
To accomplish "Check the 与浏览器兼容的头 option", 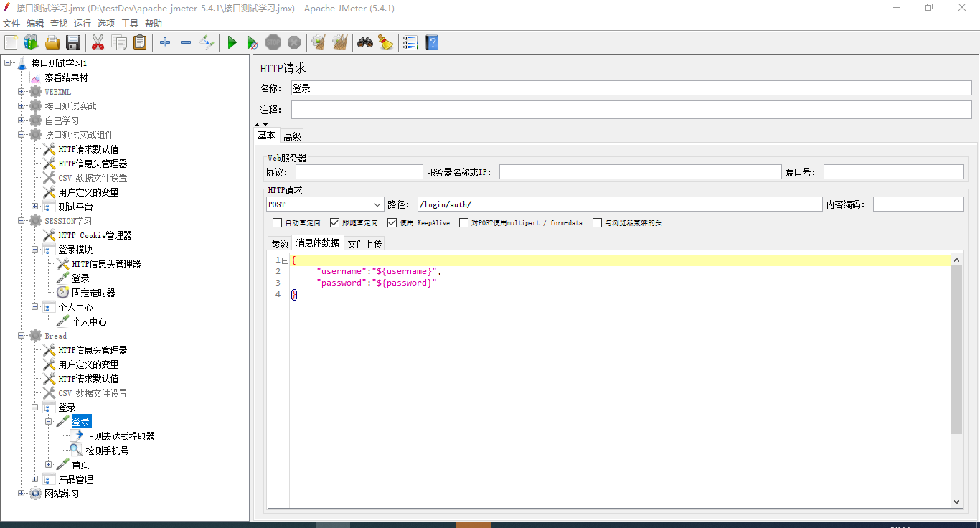I will click(x=598, y=223).
